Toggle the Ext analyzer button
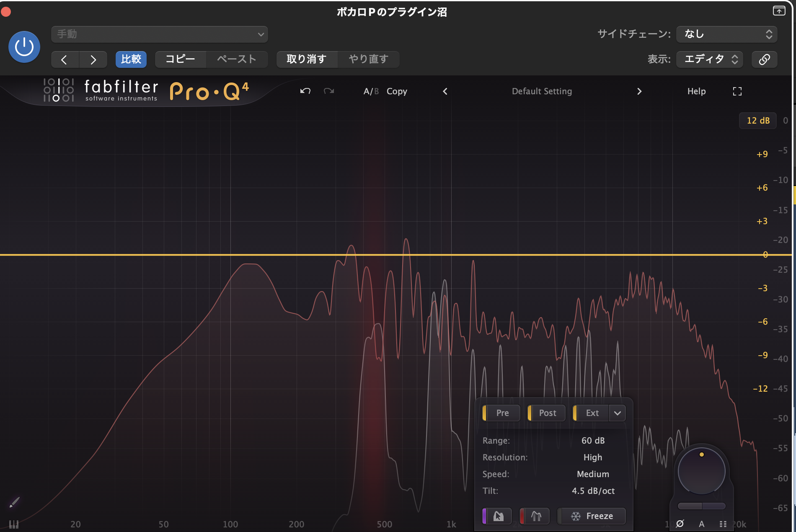 [x=591, y=413]
